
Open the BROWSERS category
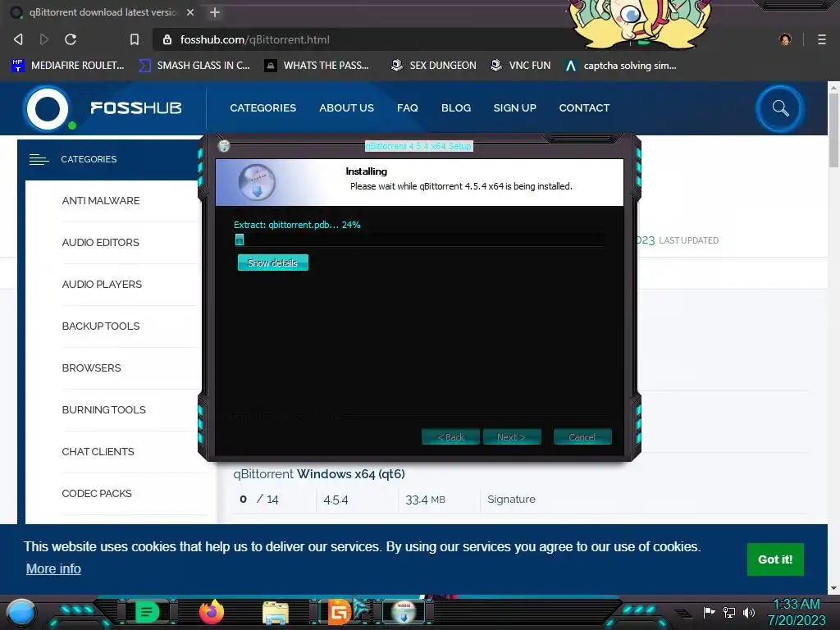click(92, 367)
